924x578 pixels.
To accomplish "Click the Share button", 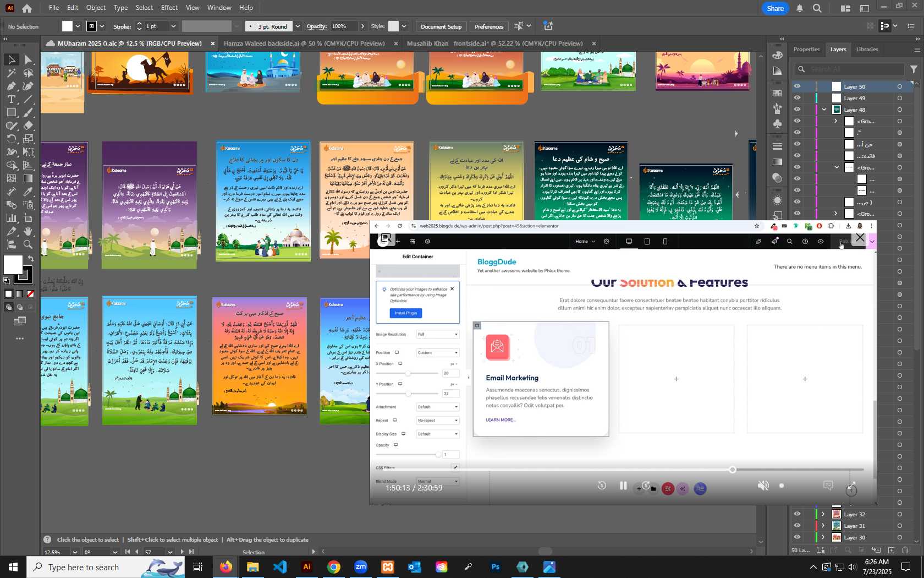I will [x=776, y=8].
